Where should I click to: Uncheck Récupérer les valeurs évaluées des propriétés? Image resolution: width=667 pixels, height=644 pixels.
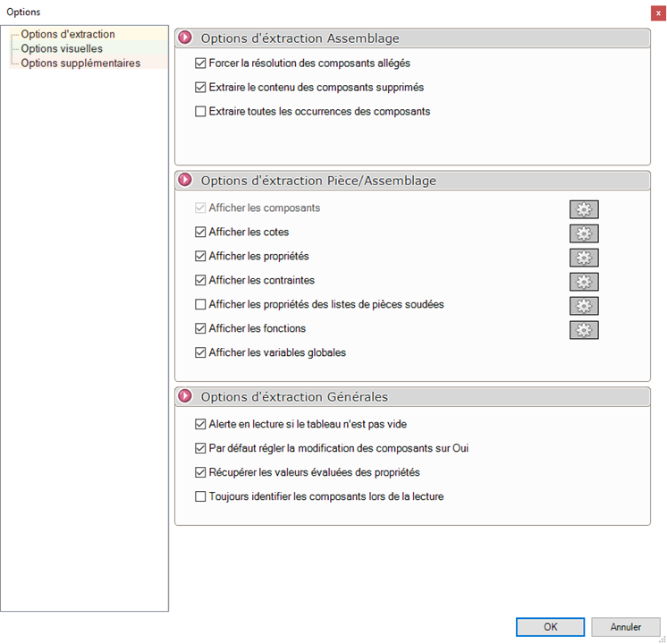[200, 472]
